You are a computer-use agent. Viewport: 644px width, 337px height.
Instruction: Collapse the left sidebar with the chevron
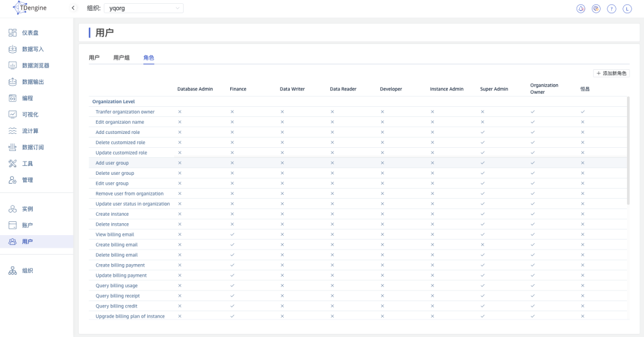[x=73, y=8]
